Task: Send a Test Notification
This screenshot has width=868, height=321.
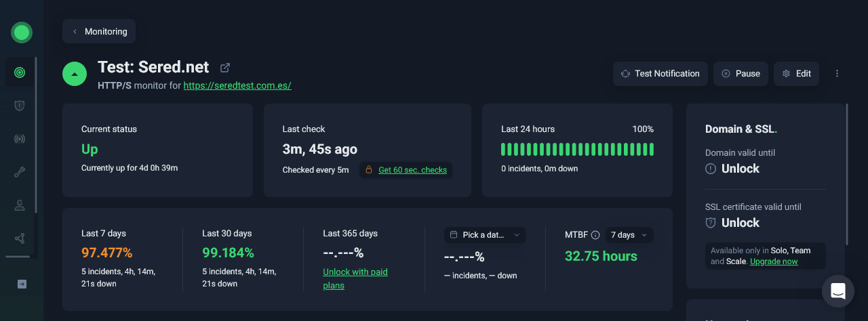Action: (660, 74)
